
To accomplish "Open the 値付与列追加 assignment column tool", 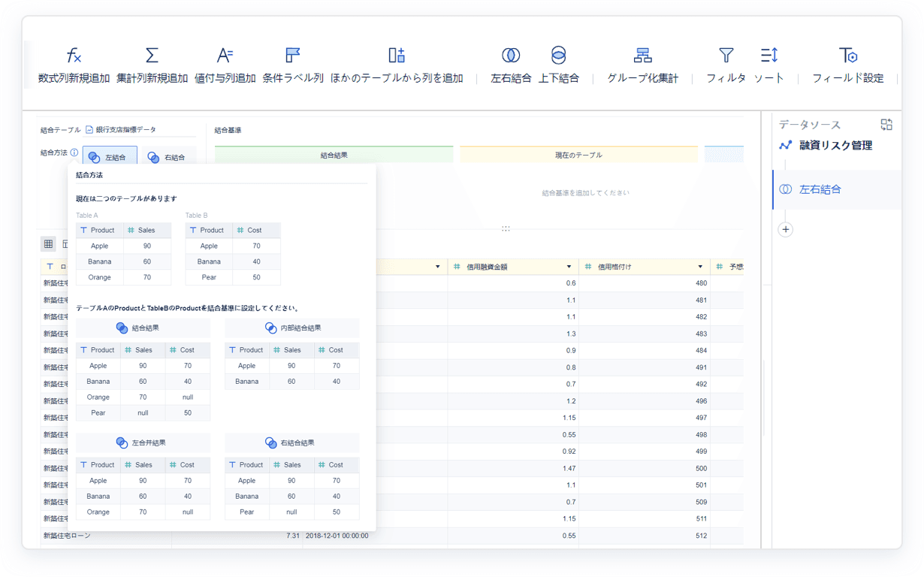I will 225,56.
